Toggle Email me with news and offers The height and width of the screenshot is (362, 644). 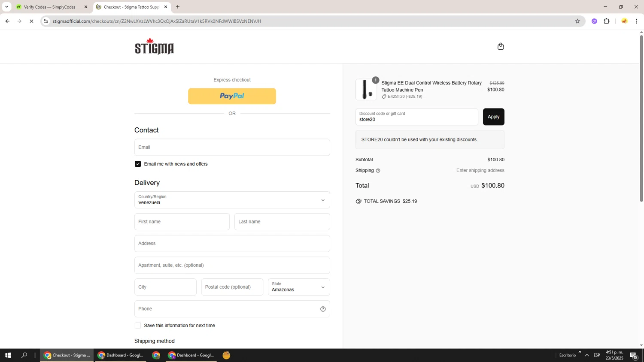pos(138,164)
